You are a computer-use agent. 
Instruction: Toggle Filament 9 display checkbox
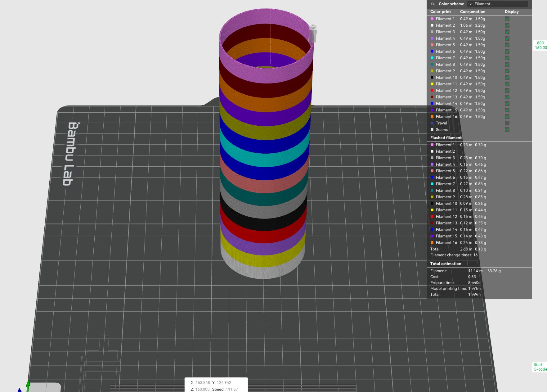tap(507, 71)
